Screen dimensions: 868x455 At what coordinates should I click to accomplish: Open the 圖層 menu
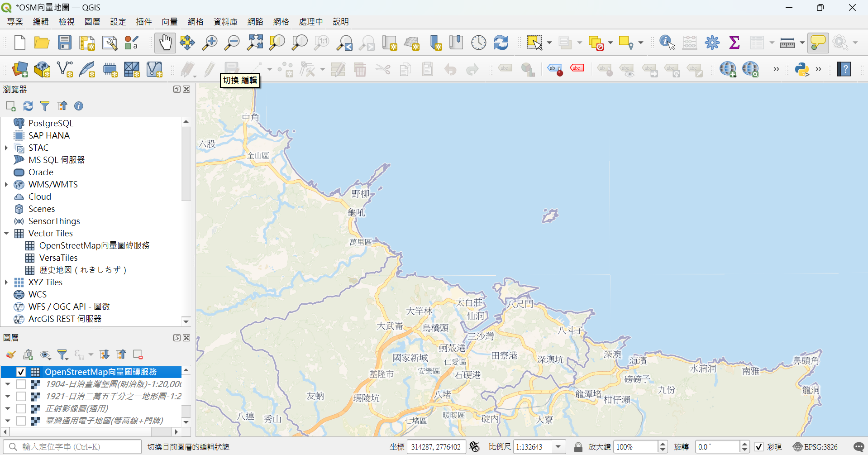[92, 22]
